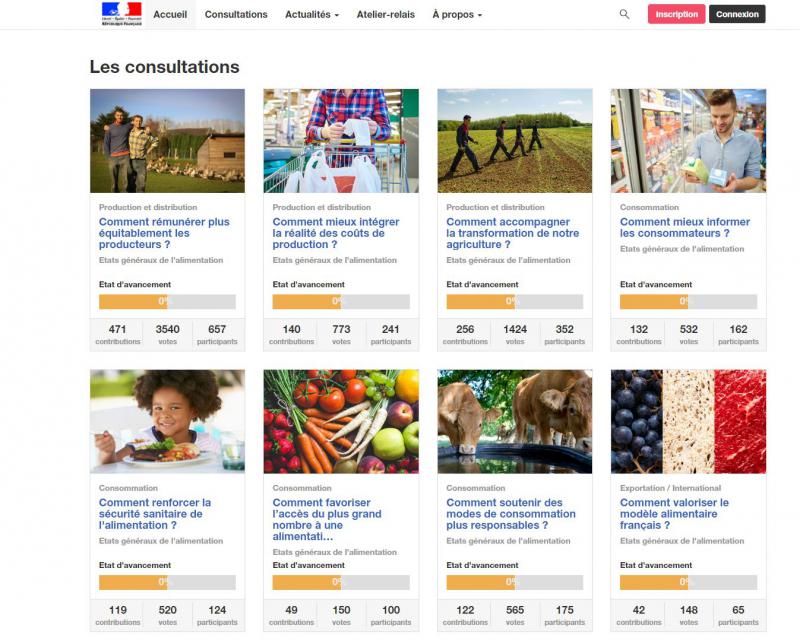800x641 pixels.
Task: Open 'Comment rémunérer plus équitablement les producteurs' link
Action: 164,233
